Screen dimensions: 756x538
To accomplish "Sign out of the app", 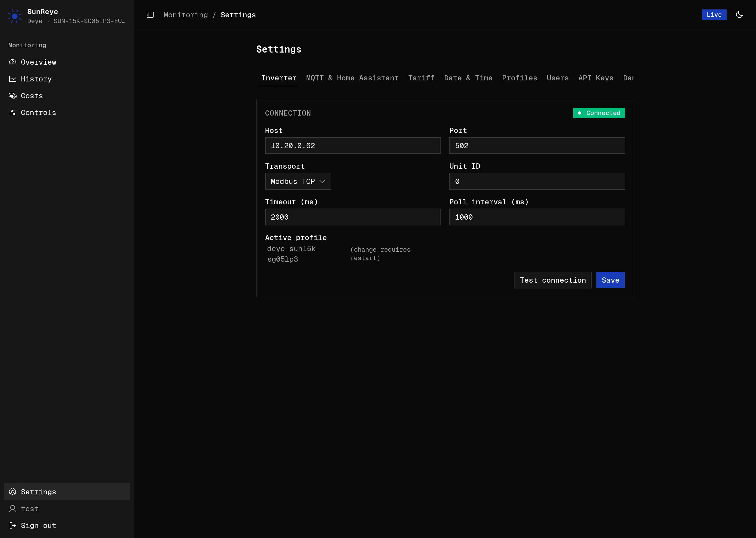I will (67, 525).
